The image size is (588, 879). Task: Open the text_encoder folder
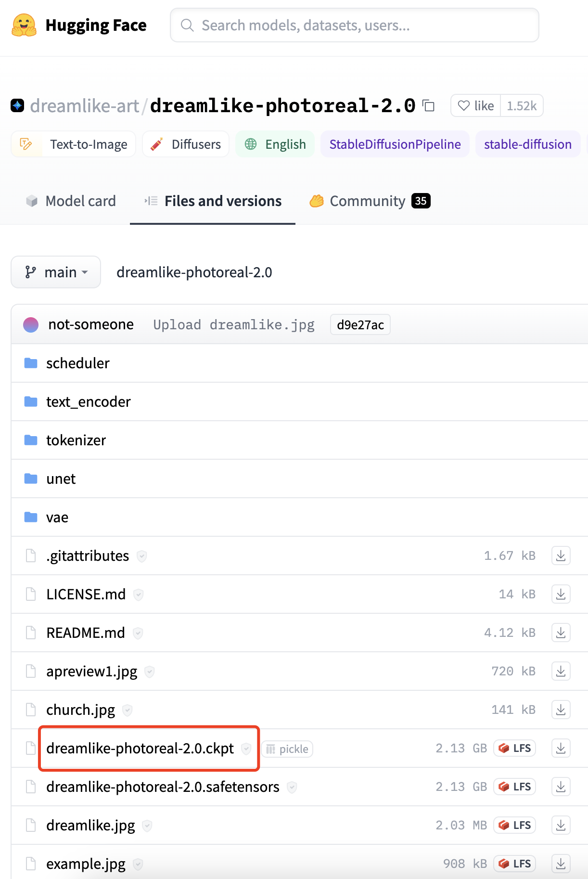[89, 401]
